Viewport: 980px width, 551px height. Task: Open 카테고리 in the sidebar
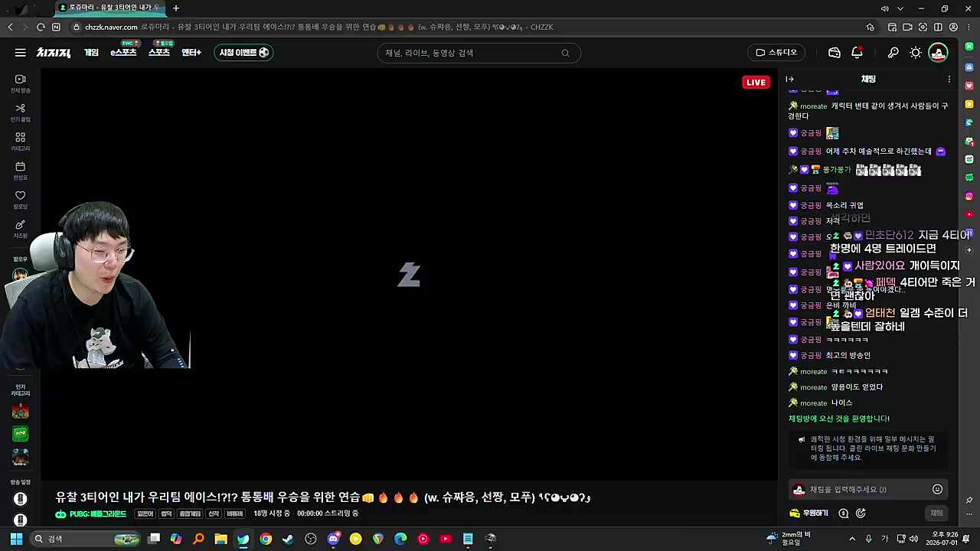coord(21,142)
